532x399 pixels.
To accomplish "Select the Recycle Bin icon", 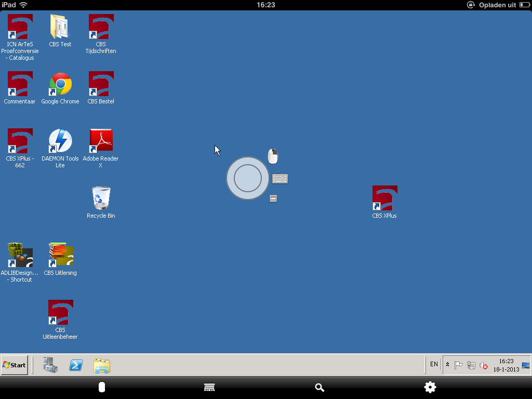I will 101,198.
